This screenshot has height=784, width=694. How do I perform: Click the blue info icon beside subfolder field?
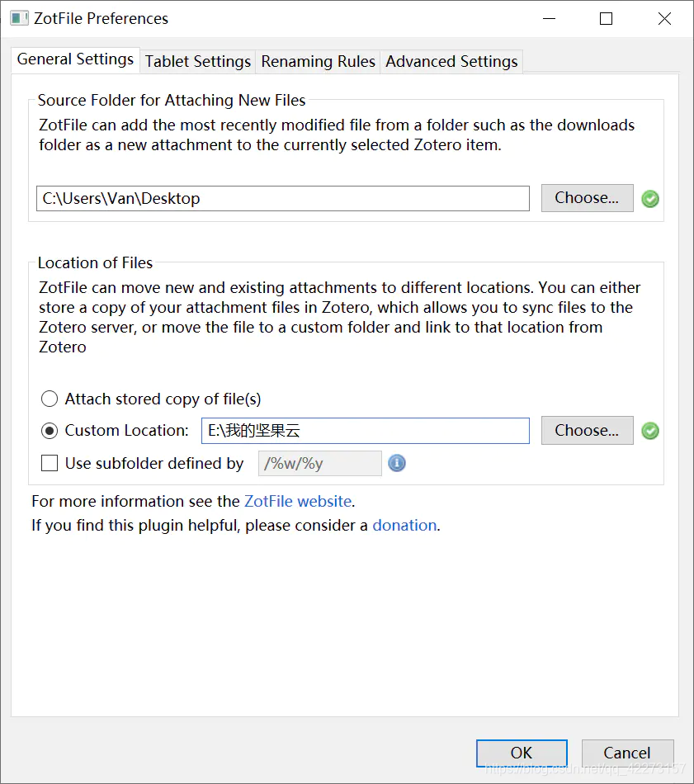pos(397,463)
